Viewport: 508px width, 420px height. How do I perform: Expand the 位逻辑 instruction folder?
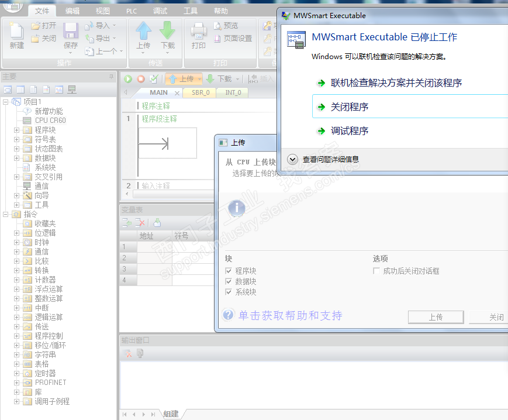click(16, 233)
